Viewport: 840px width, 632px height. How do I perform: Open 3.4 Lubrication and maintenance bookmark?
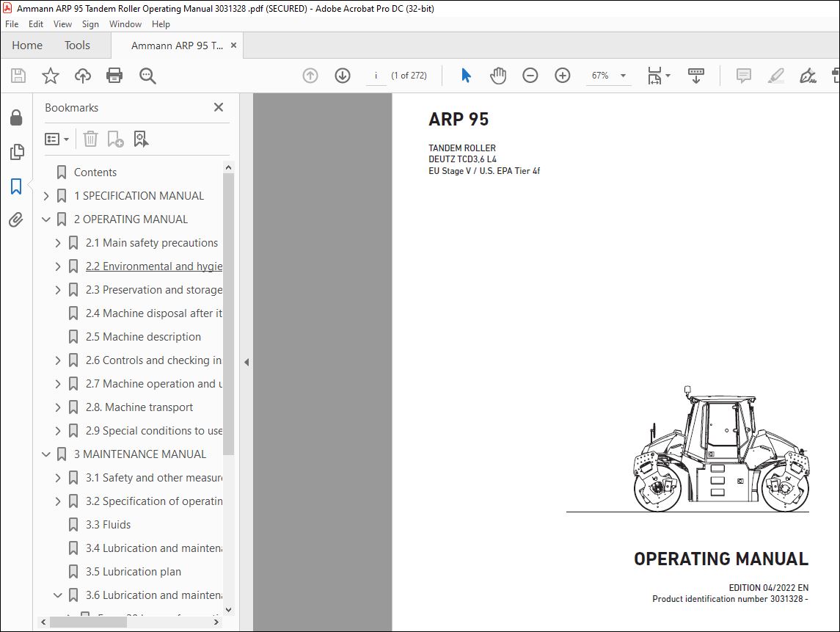point(154,548)
